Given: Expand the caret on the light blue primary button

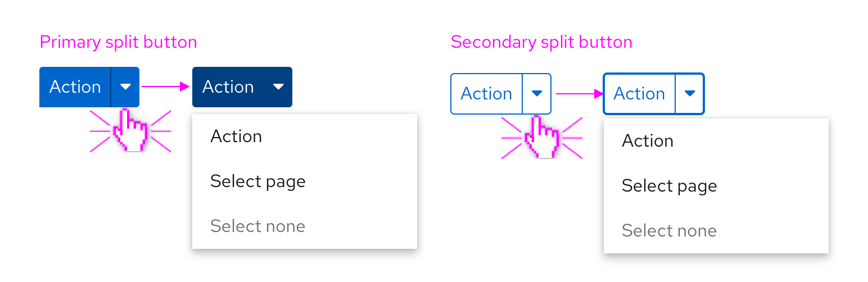Looking at the screenshot, I should coord(125,87).
